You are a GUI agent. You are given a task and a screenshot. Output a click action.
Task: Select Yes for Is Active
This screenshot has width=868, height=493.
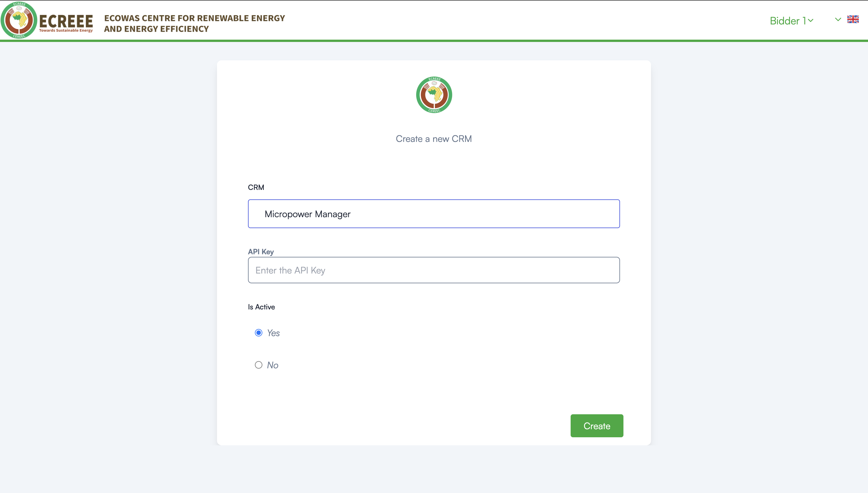point(258,332)
